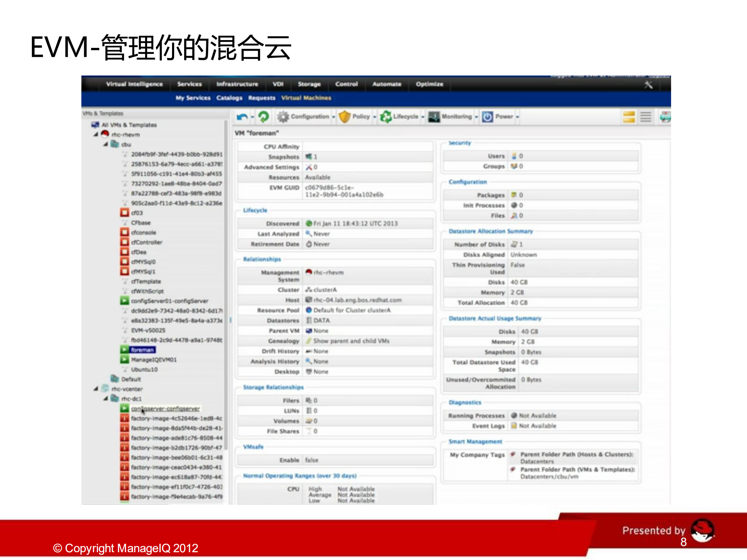Open the Infrastructure menu
This screenshot has height=560, width=747.
click(x=237, y=84)
